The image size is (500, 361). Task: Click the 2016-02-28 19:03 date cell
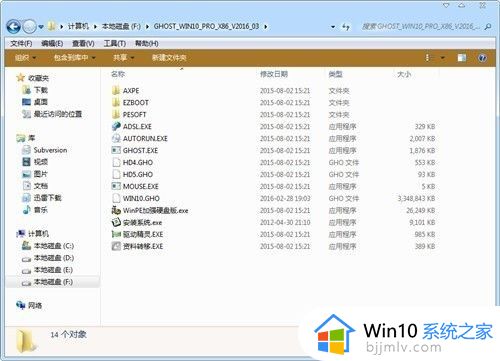[285, 199]
